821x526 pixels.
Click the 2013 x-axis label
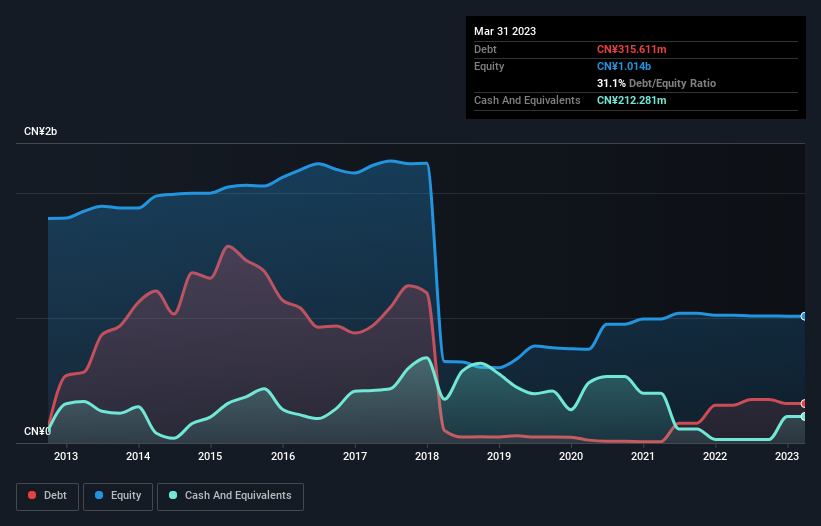click(x=66, y=456)
